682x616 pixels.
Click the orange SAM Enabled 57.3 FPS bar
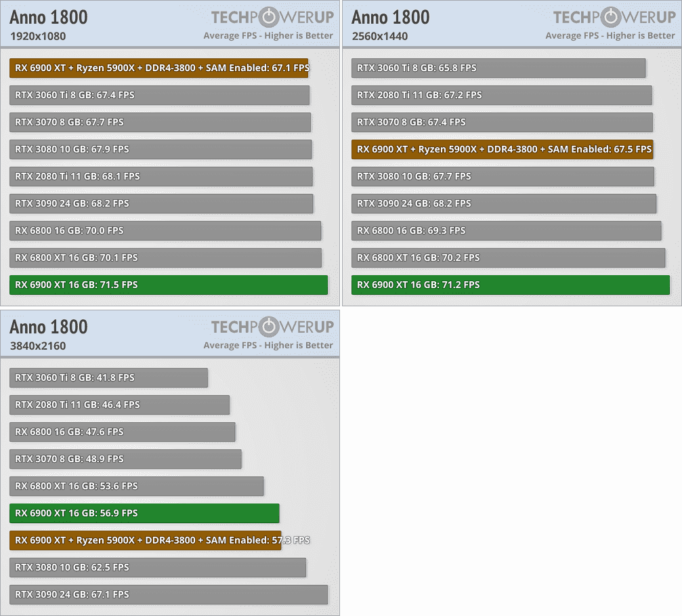coord(146,540)
